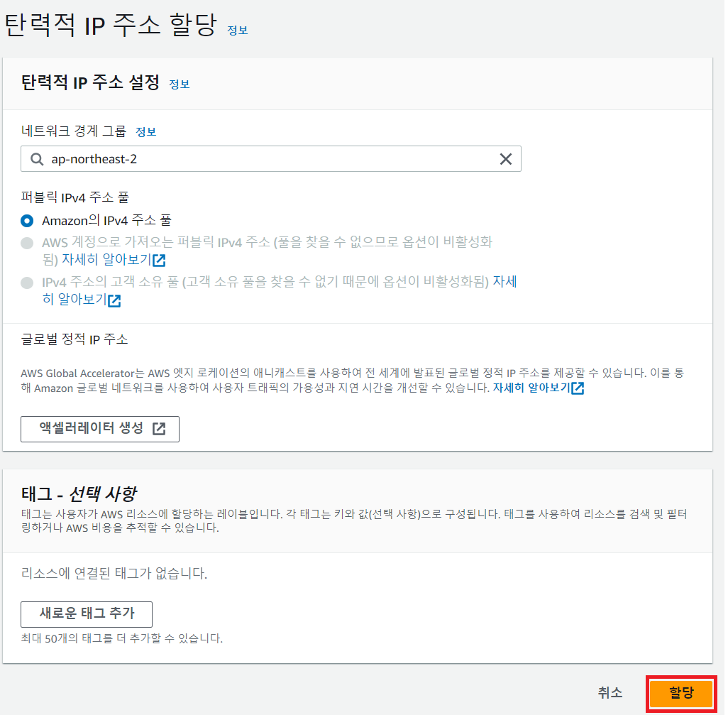This screenshot has height=715, width=728.
Task: Click external-link icon in 액셀러레이터 생성 button
Action: pyautogui.click(x=159, y=428)
